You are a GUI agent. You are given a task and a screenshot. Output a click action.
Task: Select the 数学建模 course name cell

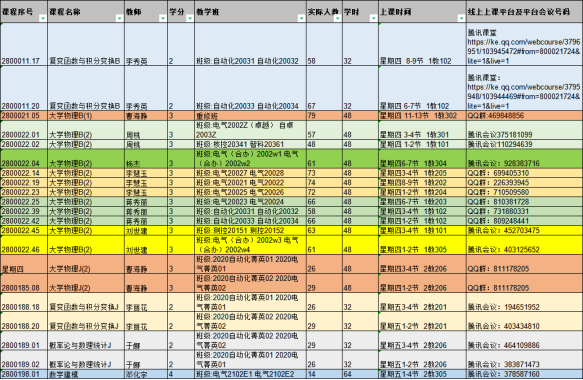pos(86,374)
